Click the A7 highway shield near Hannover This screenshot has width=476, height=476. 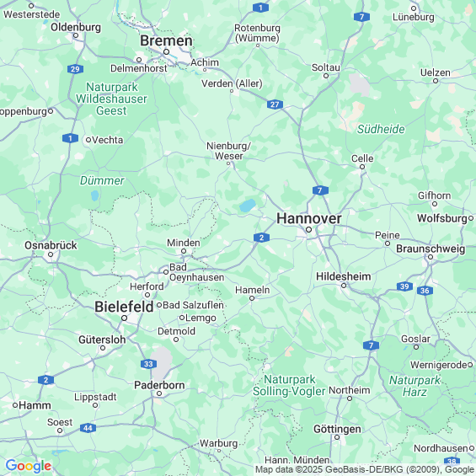click(320, 190)
